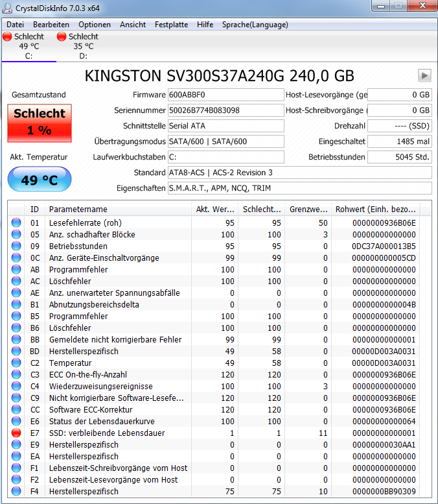Screen dimensions: 438x504
Task: Click the blue status icon in row F4 Herstellerspezifisch
Action: [x=16, y=492]
